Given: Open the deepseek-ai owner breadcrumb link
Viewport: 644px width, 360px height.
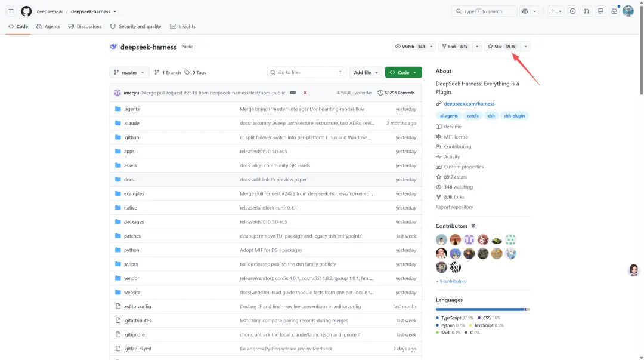Looking at the screenshot, I should point(49,11).
